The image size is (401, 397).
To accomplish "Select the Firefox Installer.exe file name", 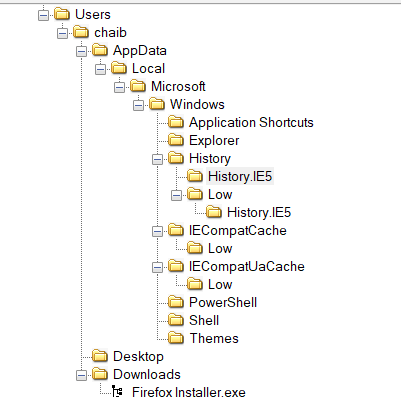I will [x=189, y=392].
